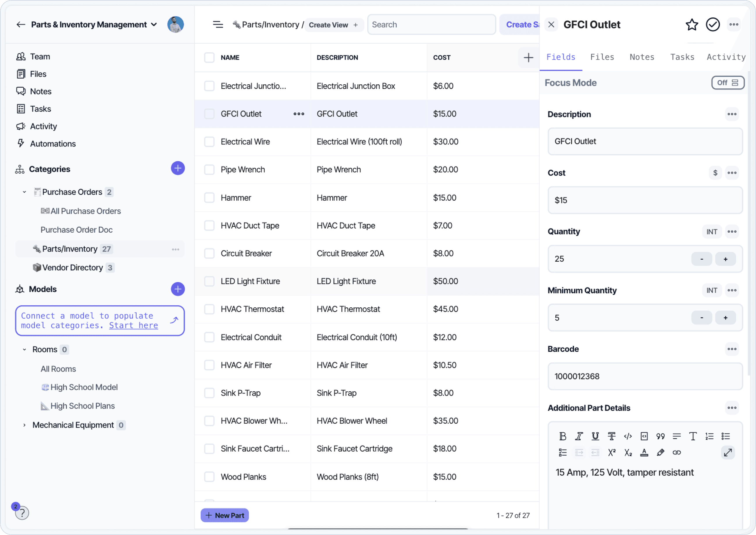Switch to the Notes tab
Viewport: 756px width, 535px height.
(x=642, y=57)
